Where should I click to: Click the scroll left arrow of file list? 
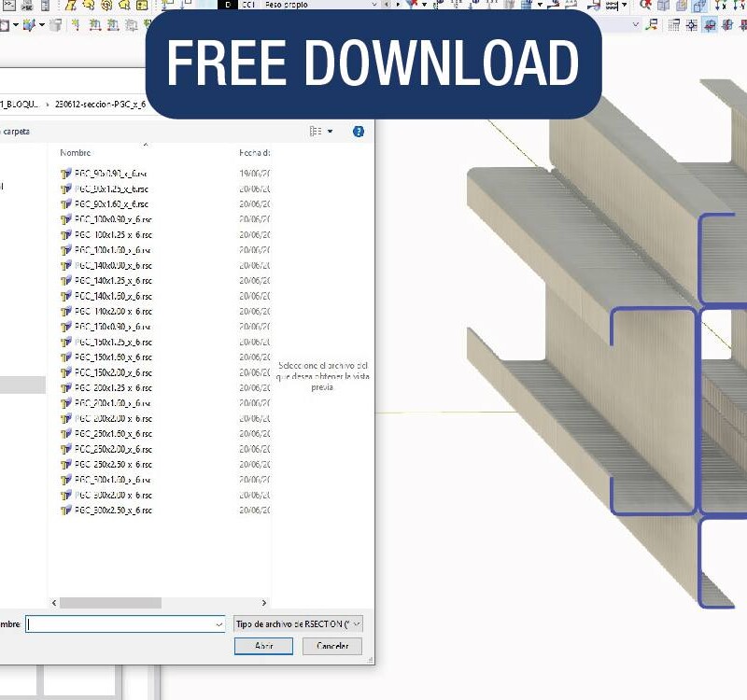(54, 603)
